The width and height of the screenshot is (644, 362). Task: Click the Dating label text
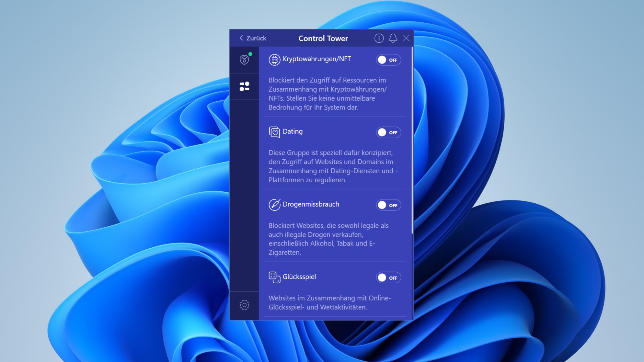tap(293, 131)
